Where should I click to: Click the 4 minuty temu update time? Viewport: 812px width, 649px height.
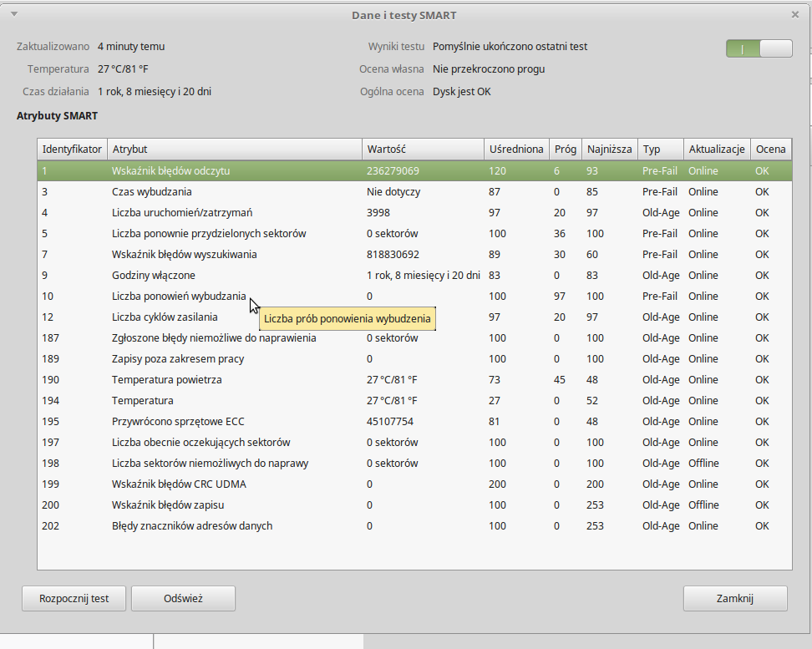131,47
